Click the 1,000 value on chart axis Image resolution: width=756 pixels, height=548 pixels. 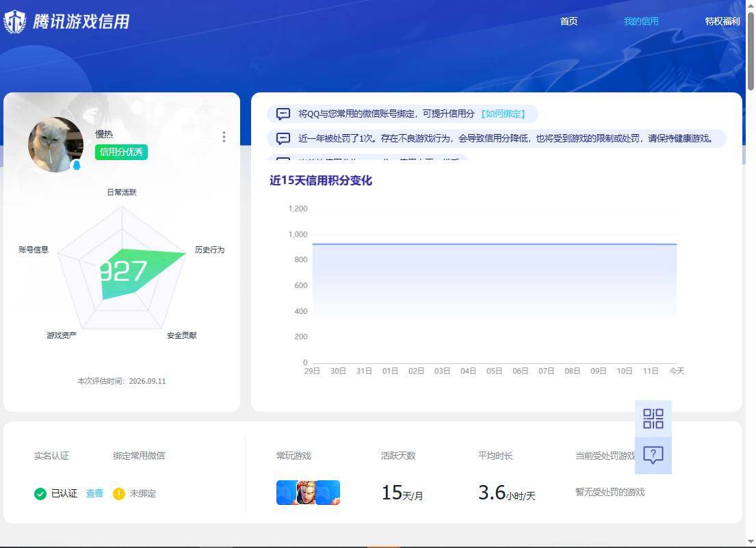(x=298, y=234)
